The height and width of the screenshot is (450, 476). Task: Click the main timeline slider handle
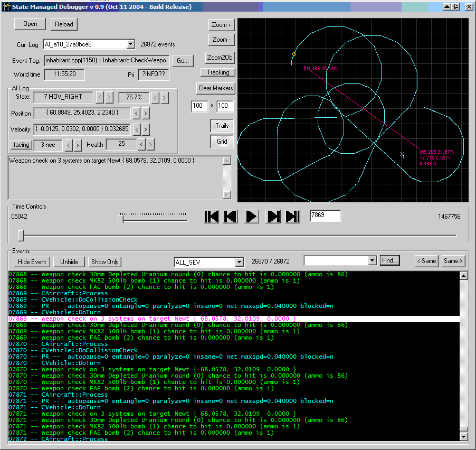pos(21,235)
